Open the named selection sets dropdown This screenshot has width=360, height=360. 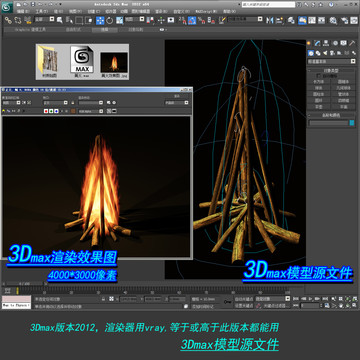click(245, 19)
